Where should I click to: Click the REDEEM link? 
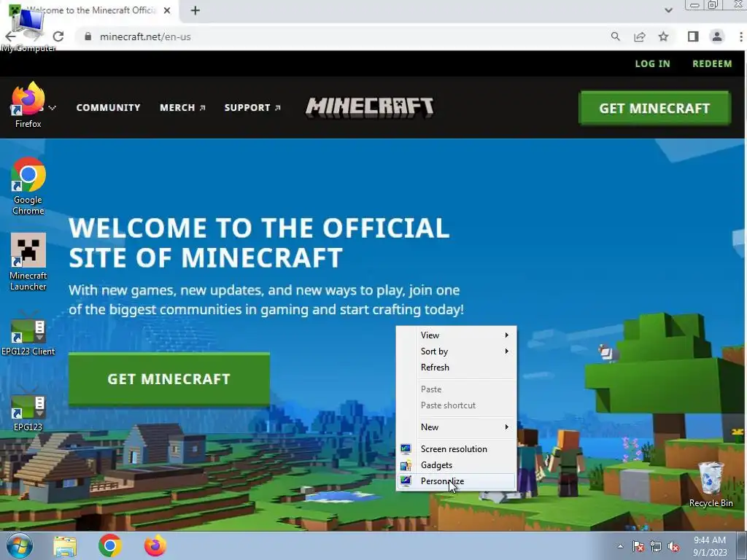[x=712, y=64]
